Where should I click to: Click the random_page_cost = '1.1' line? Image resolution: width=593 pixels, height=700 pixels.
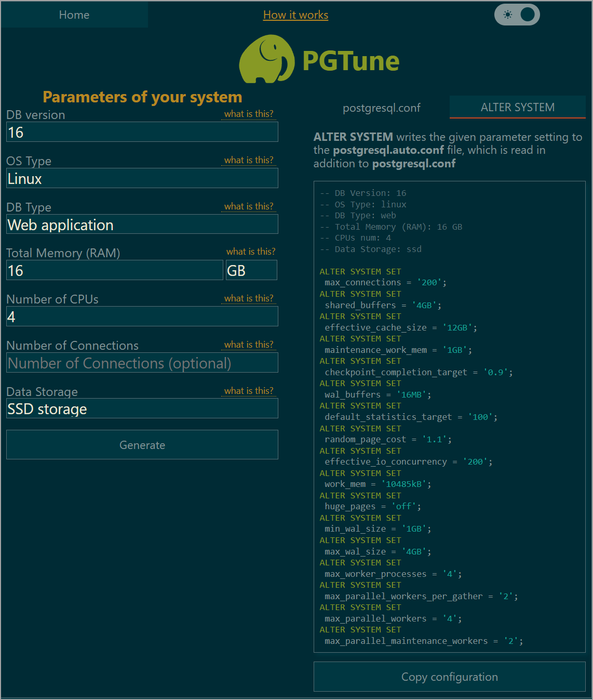(388, 439)
